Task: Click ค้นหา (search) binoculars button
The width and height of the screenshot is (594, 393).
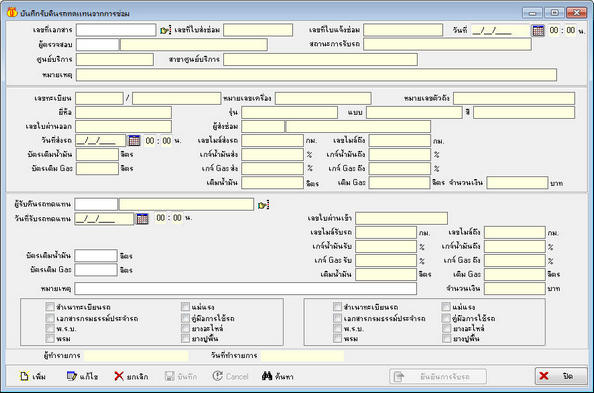Action: (278, 376)
